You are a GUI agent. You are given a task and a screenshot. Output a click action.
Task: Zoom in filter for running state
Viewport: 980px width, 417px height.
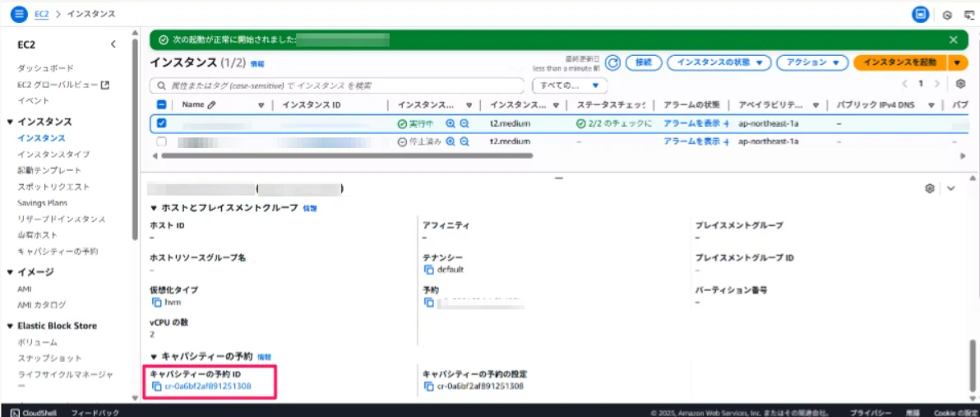(x=450, y=124)
